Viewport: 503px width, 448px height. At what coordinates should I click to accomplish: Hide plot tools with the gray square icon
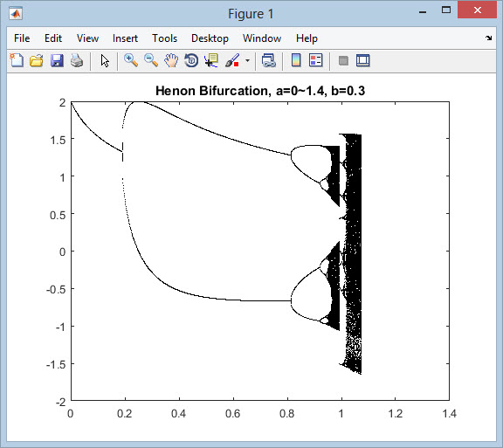[x=343, y=60]
